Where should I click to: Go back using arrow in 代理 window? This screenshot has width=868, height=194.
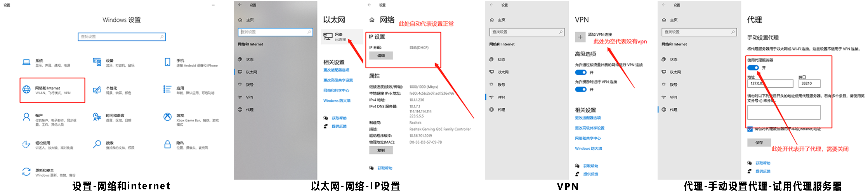click(664, 5)
